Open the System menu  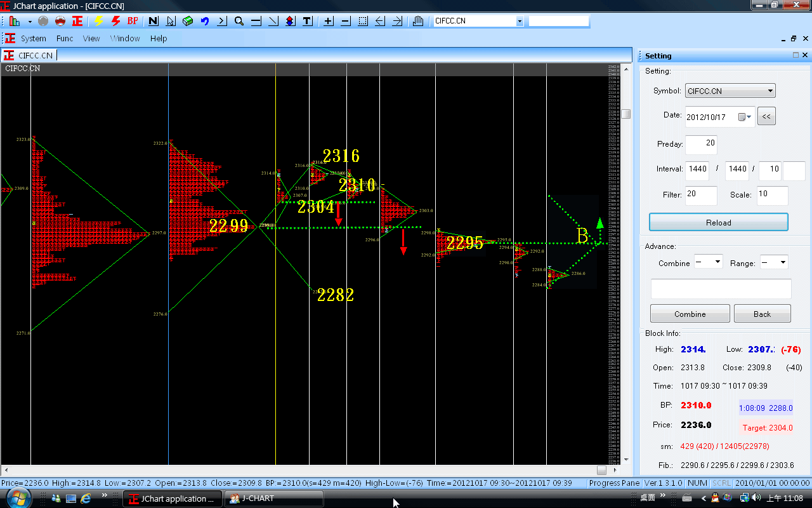pyautogui.click(x=34, y=38)
